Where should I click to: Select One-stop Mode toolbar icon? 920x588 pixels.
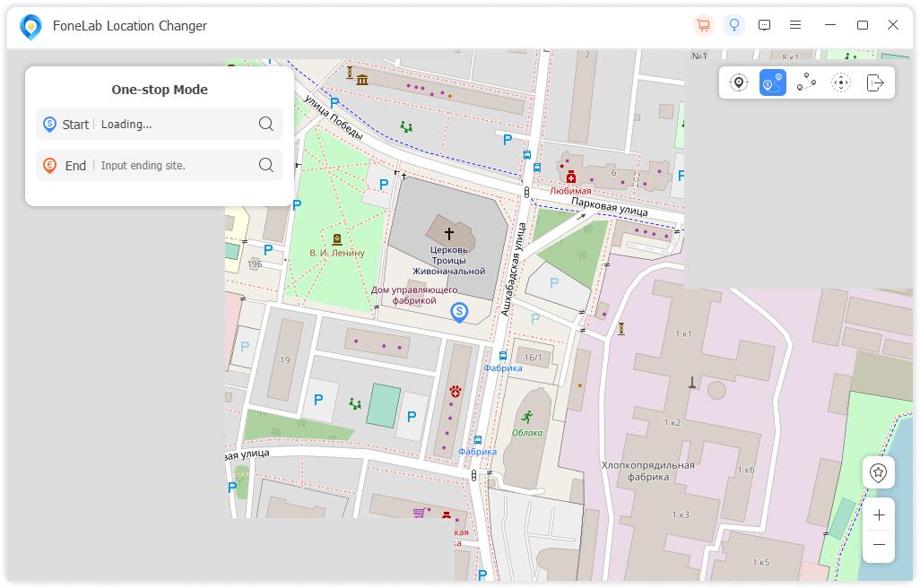pos(773,82)
